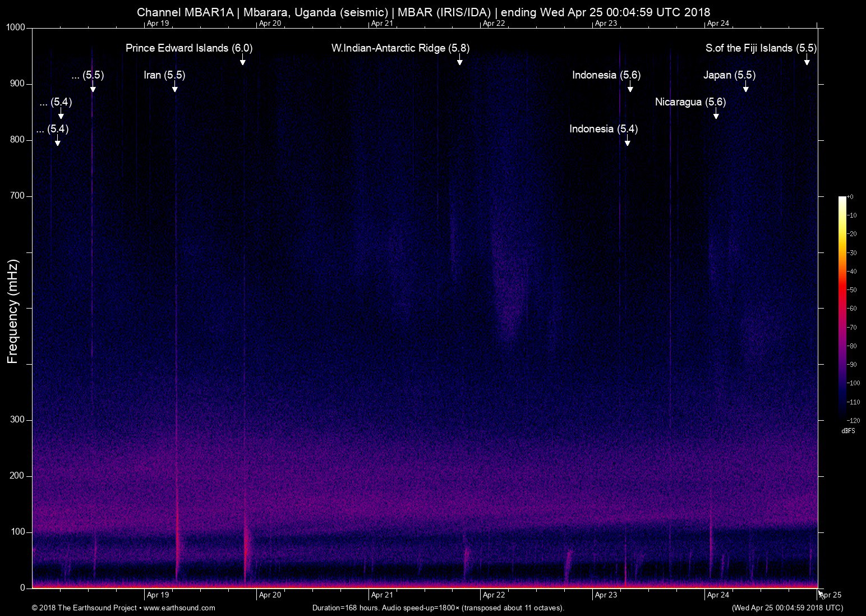This screenshot has height=616, width=866.
Task: Click the arrow marker under Japan (5.5)
Action: click(745, 88)
